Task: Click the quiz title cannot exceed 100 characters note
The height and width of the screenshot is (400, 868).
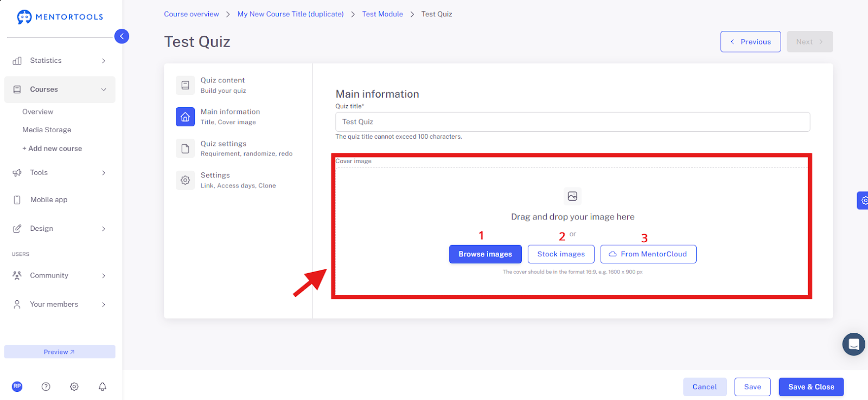Action: 399,137
